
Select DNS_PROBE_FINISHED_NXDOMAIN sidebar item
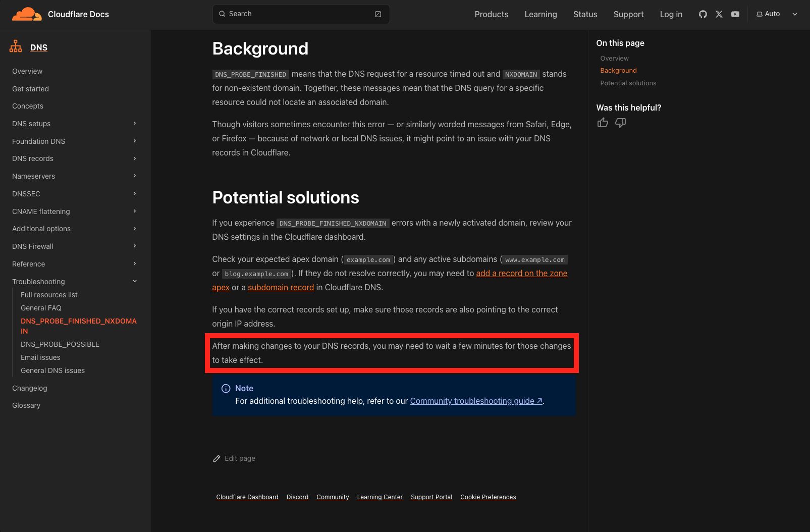click(79, 326)
